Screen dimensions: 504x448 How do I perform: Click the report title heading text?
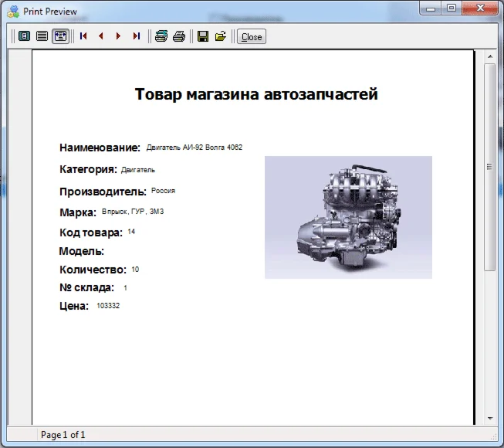256,94
